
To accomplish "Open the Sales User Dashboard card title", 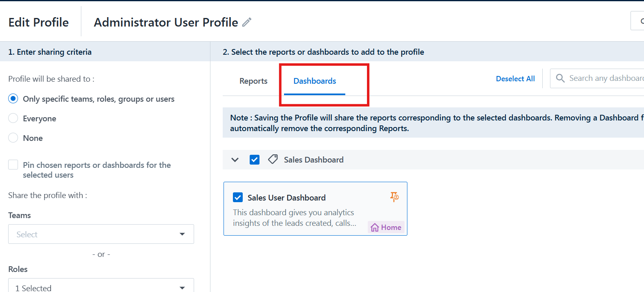I will pos(286,198).
